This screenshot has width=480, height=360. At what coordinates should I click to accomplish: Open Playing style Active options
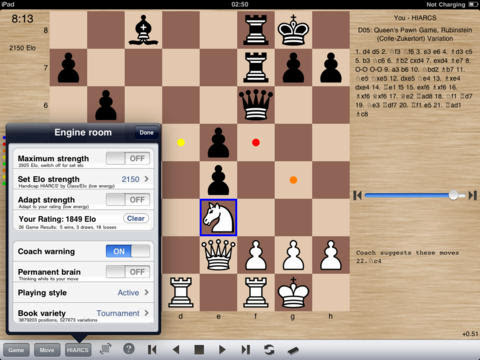tap(83, 293)
